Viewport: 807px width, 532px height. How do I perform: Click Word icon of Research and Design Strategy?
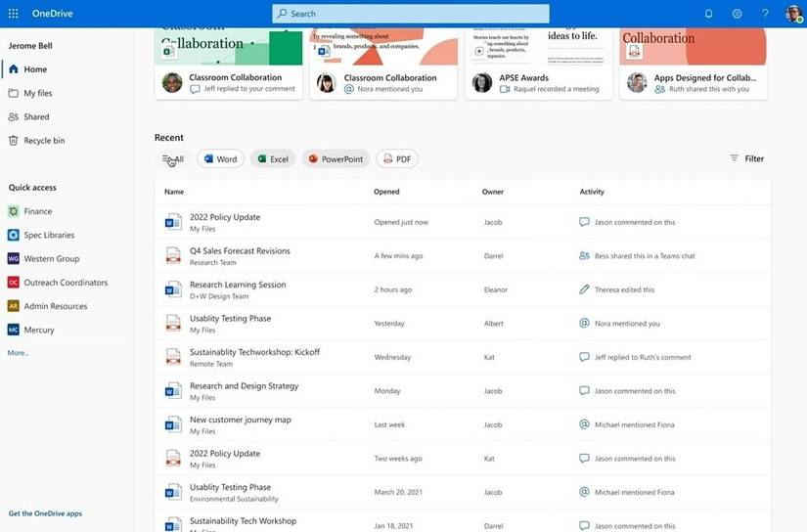(x=173, y=390)
